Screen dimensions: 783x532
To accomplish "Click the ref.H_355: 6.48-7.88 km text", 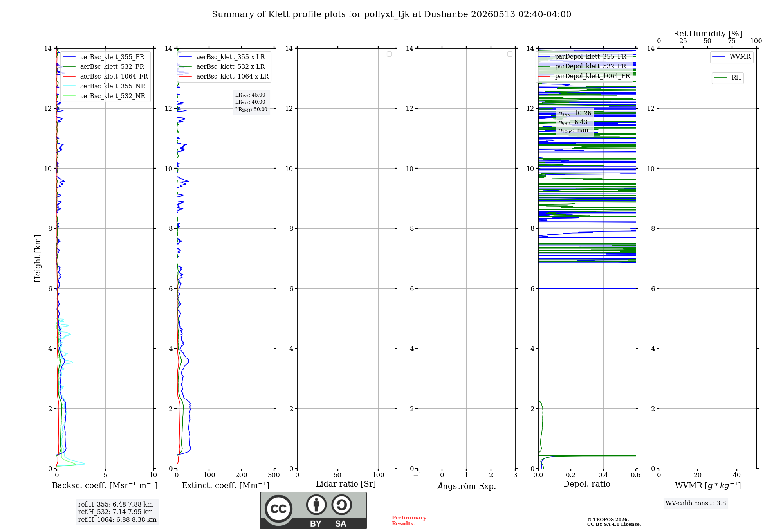I will point(115,505).
